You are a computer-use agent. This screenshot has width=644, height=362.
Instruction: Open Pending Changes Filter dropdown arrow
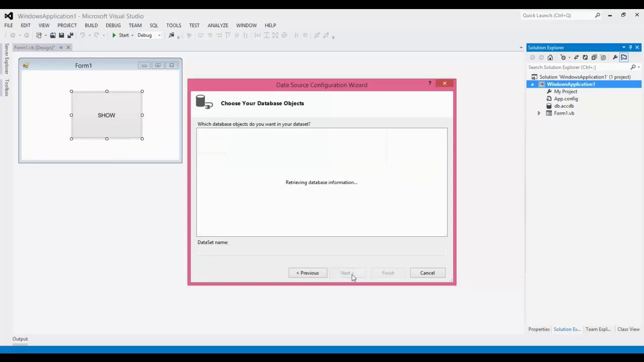569,57
